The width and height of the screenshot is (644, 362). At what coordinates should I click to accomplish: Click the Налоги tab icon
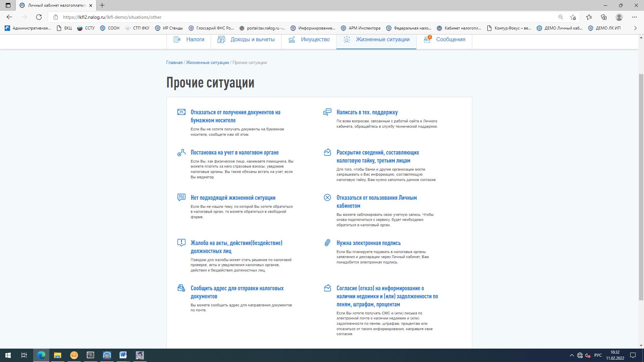pyautogui.click(x=177, y=40)
